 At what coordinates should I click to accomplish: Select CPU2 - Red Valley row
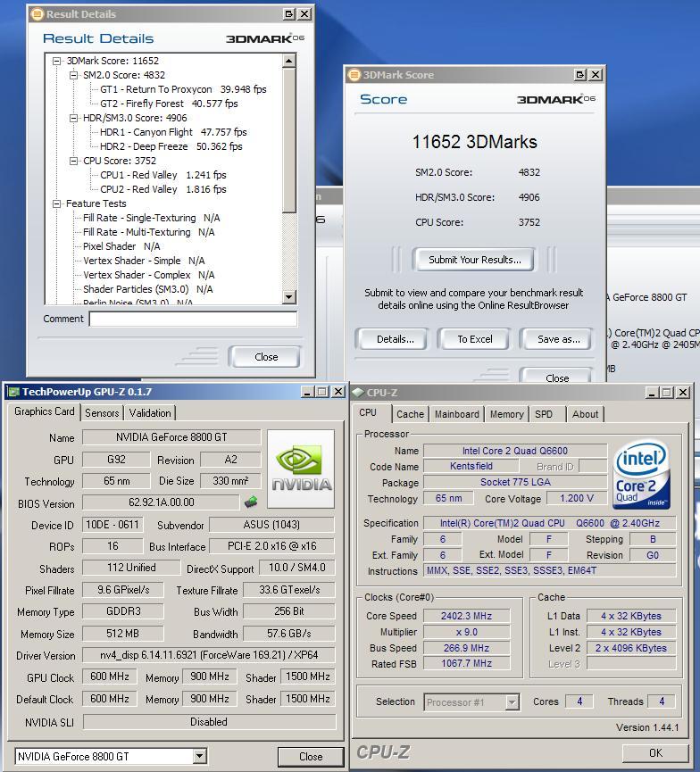point(163,189)
